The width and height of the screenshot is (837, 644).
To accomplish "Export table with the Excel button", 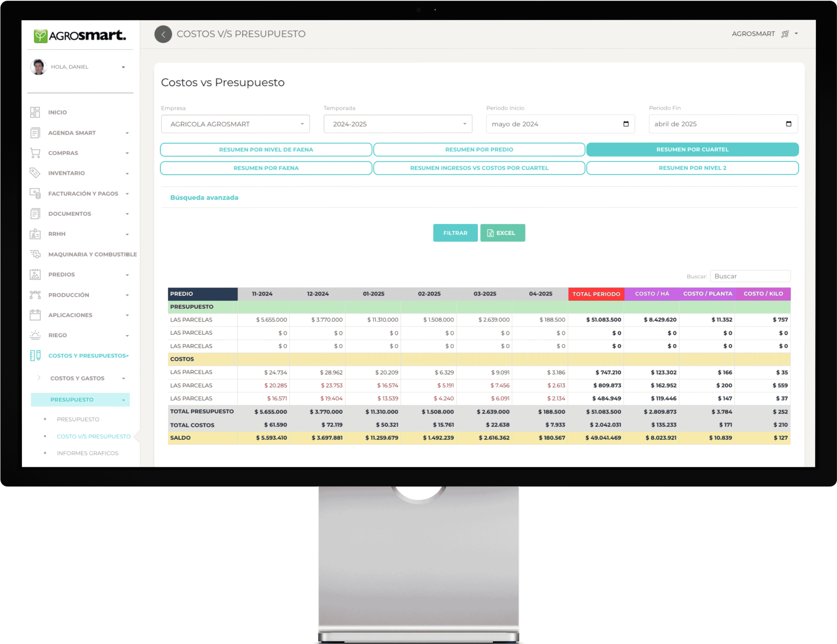I will pyautogui.click(x=502, y=233).
